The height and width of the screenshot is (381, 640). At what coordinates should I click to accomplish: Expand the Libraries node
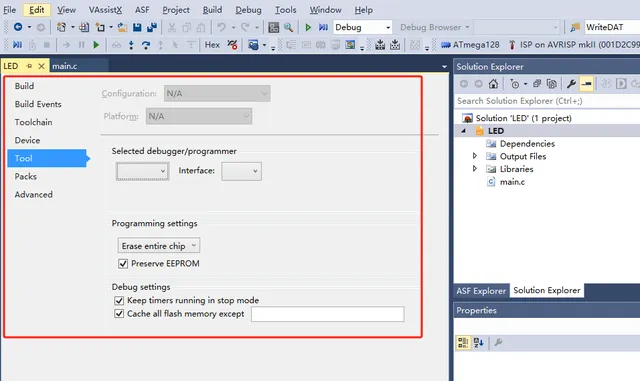pos(474,168)
